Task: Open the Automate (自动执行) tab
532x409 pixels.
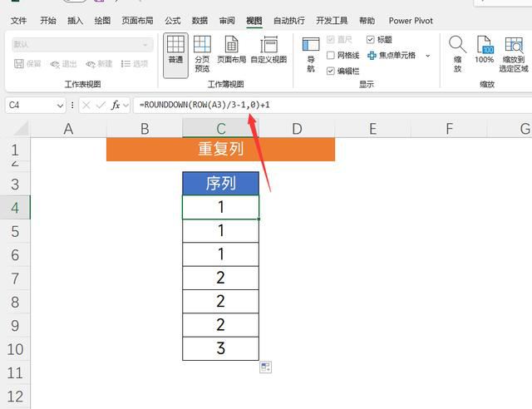Action: (289, 21)
